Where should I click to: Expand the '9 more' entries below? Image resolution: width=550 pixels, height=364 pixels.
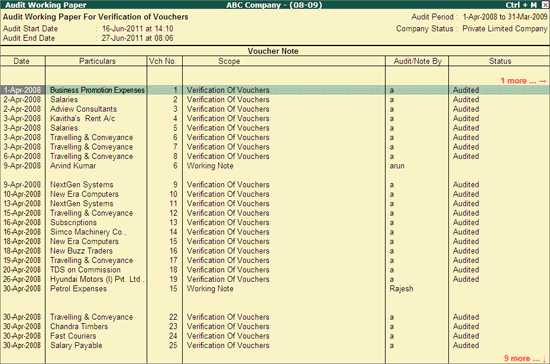point(525,358)
